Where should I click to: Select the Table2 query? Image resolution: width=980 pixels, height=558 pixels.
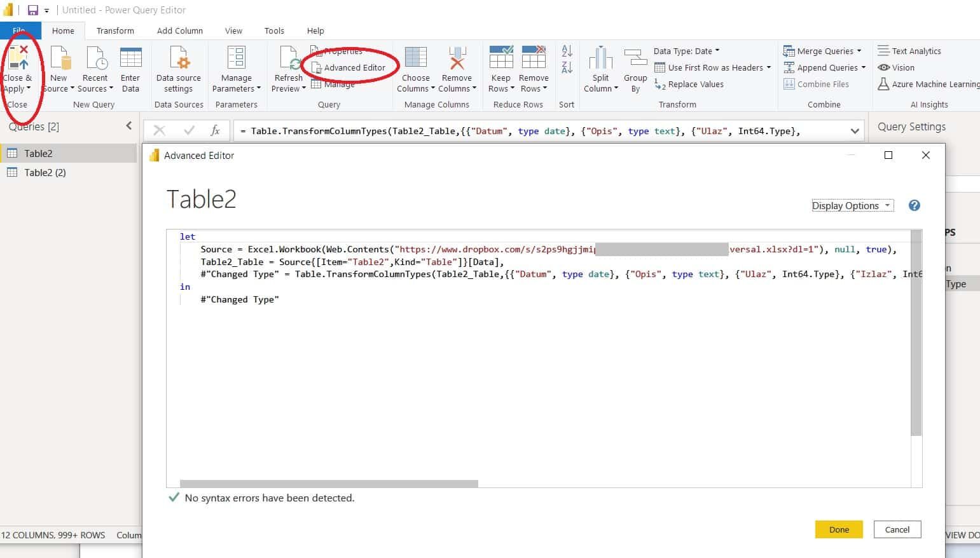point(68,153)
